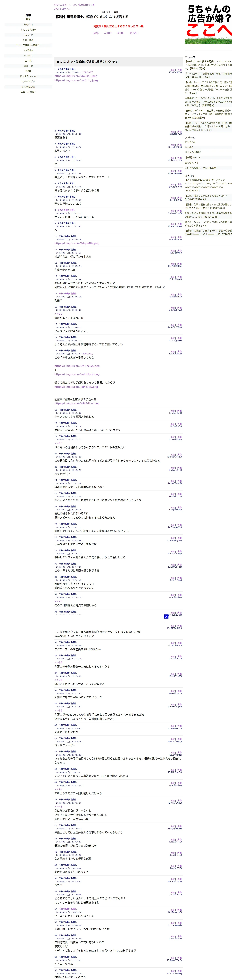This screenshot has height=980, width=232.
Task: Open モンハン in the left menu
Action: pyautogui.click(x=28, y=35)
